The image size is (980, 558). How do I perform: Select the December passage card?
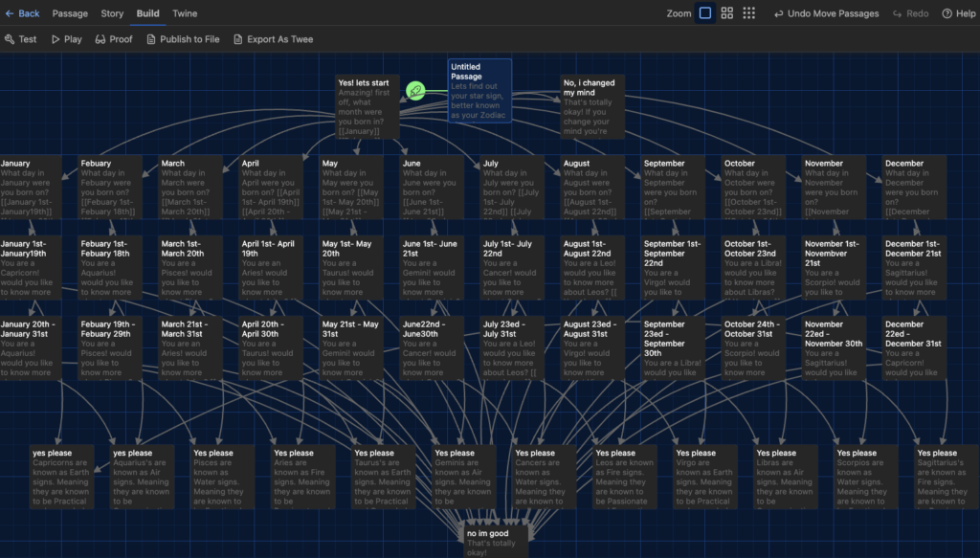(x=914, y=188)
